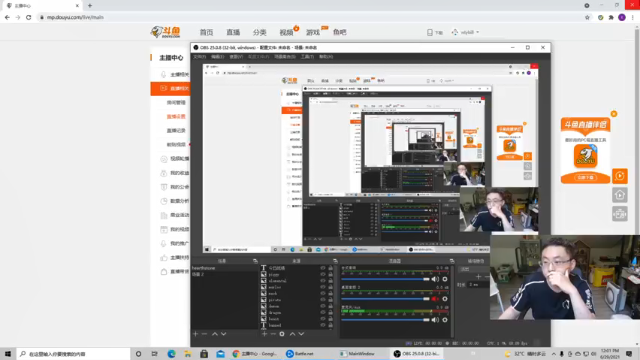Open Chrome three-dot menu
The height and width of the screenshot is (360, 640).
coord(633,17)
